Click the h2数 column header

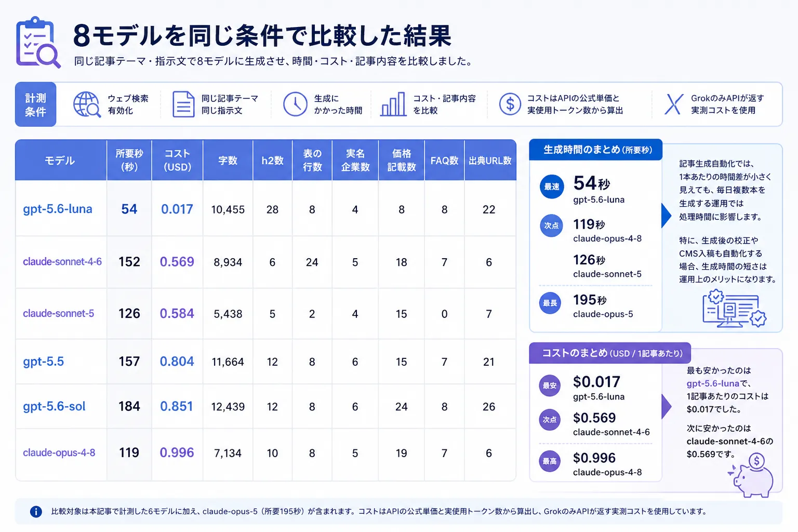273,161
